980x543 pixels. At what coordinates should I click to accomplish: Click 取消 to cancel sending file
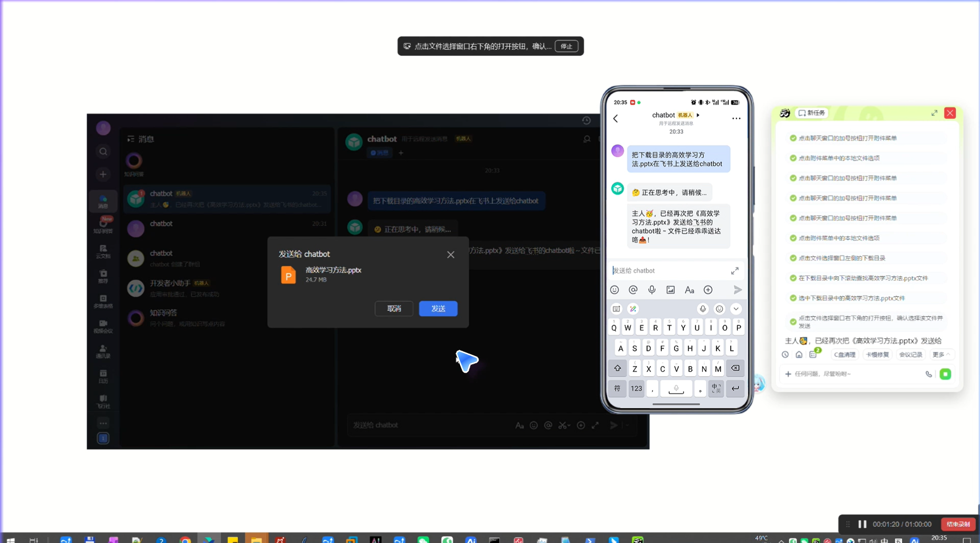coord(394,308)
